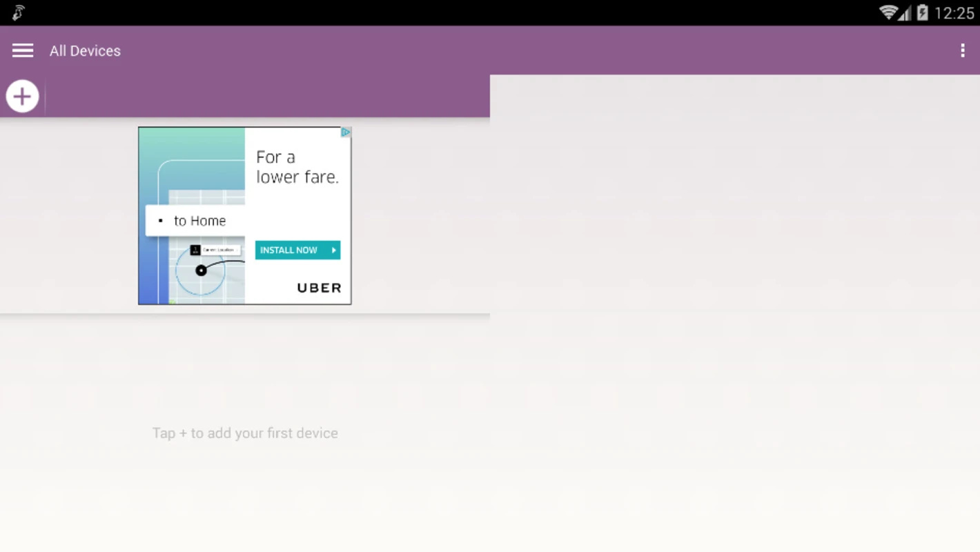Select the All Devices title
This screenshot has width=980, height=552.
tap(85, 50)
